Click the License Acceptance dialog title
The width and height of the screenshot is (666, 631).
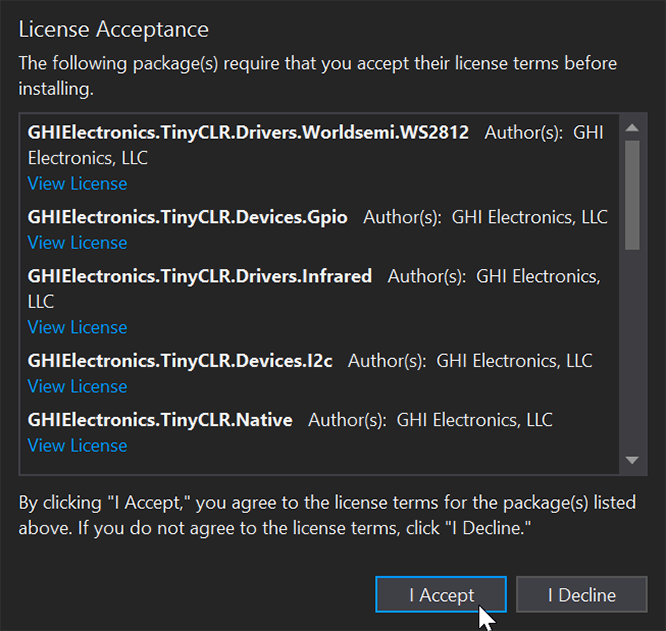click(x=113, y=29)
